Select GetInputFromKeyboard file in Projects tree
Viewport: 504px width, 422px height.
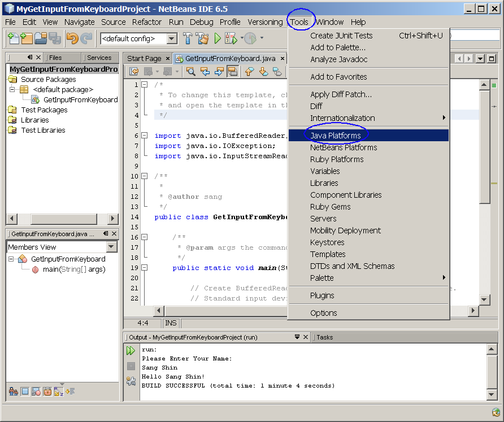click(x=80, y=99)
